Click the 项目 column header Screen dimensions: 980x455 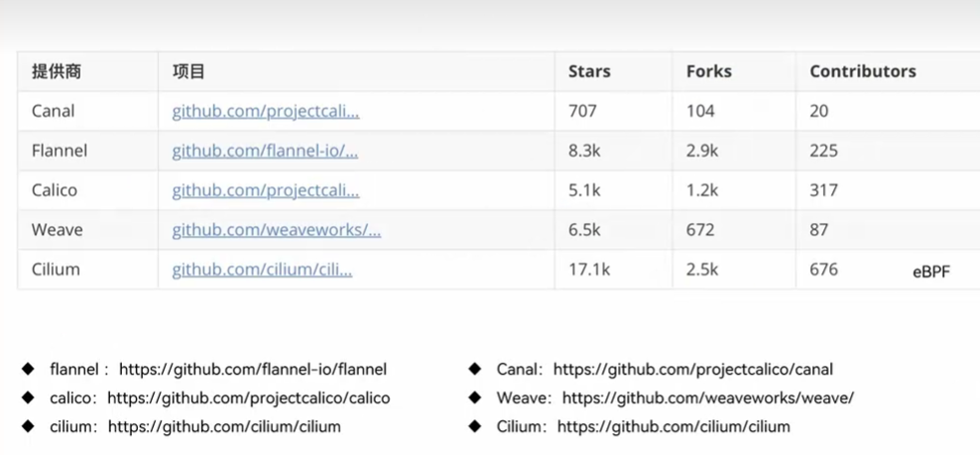[x=188, y=71]
